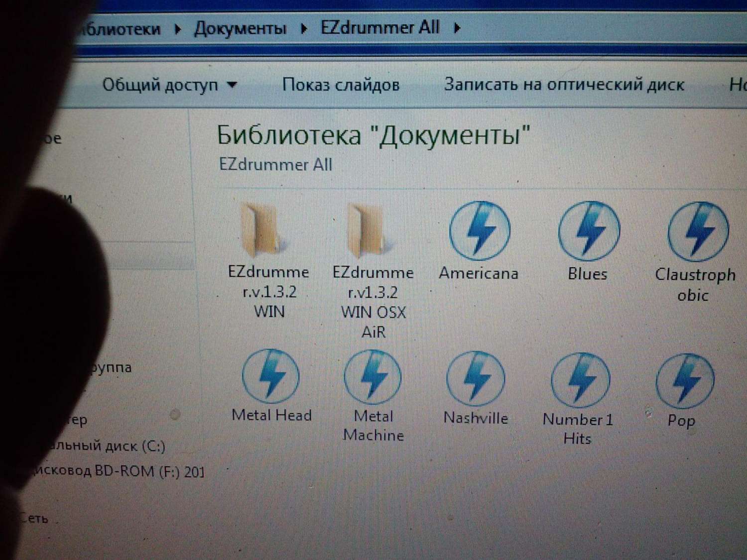Image resolution: width=747 pixels, height=560 pixels.
Task: Select the Pop disc image icon
Action: [x=685, y=382]
